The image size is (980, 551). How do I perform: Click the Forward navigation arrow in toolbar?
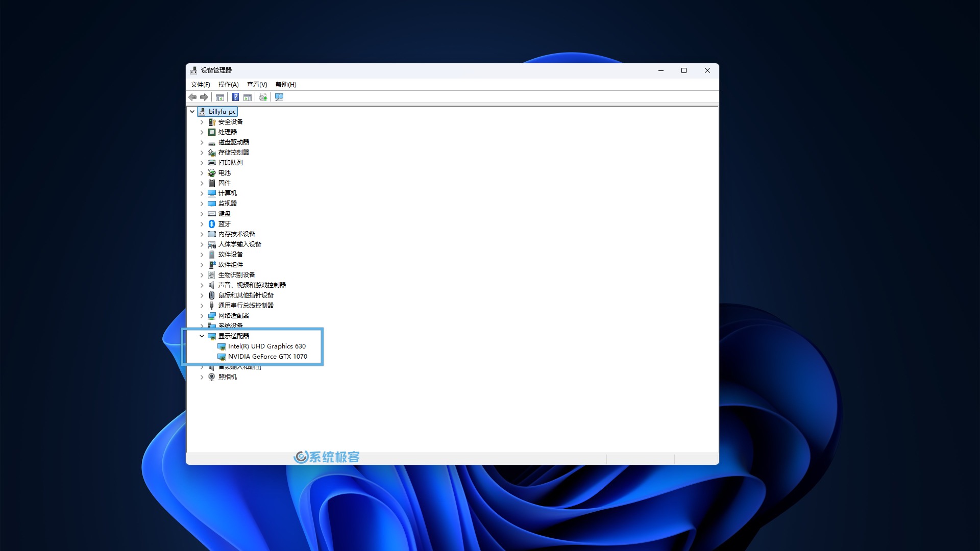pos(204,97)
